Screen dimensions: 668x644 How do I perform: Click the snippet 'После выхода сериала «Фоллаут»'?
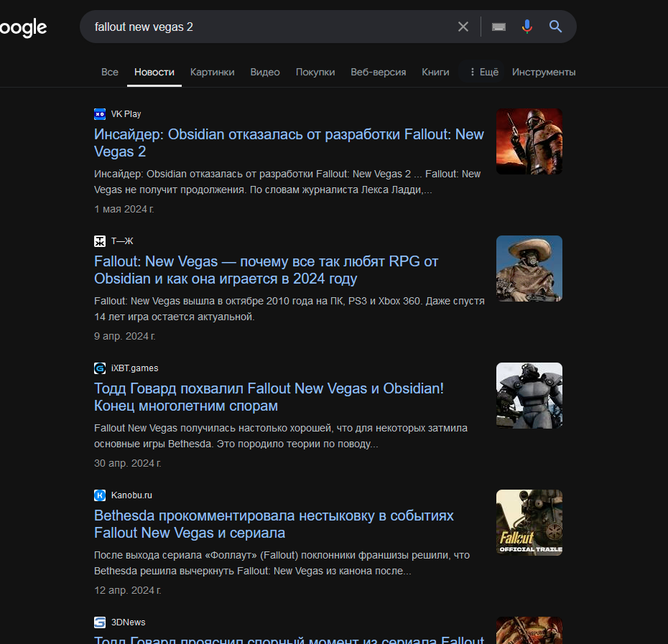(282, 563)
